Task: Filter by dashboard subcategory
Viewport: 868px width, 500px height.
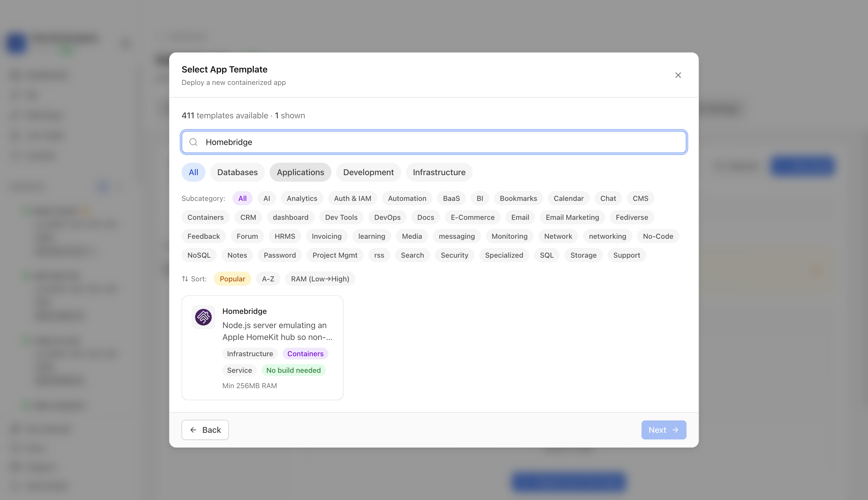Action: tap(291, 217)
